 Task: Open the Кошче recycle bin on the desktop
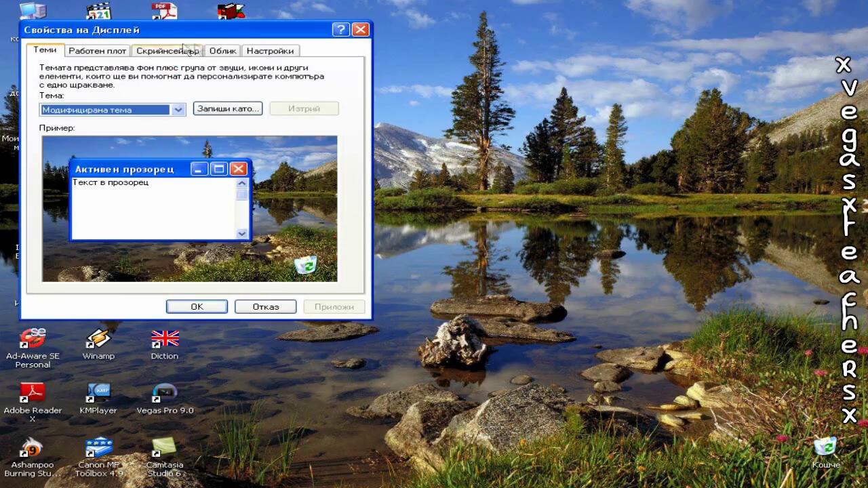pos(825,447)
